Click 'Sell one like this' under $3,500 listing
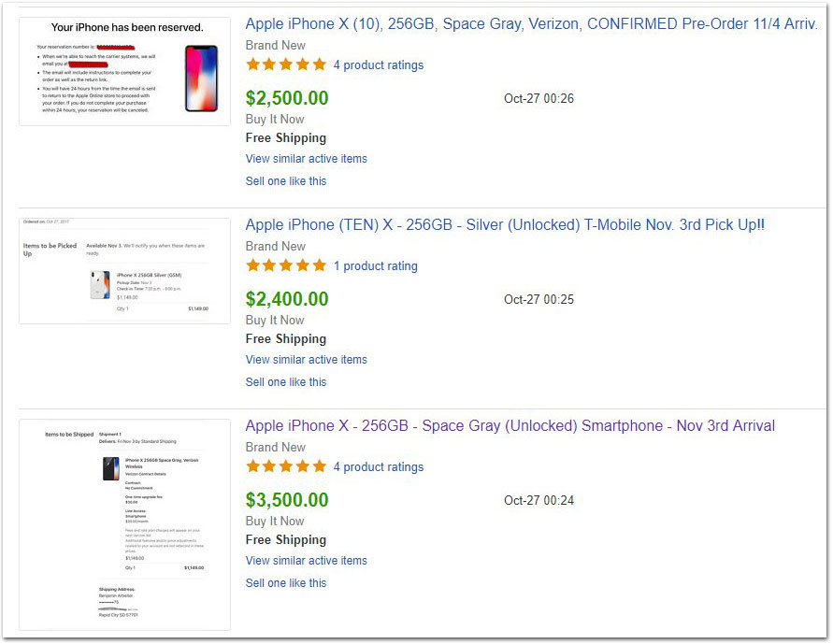 (286, 583)
